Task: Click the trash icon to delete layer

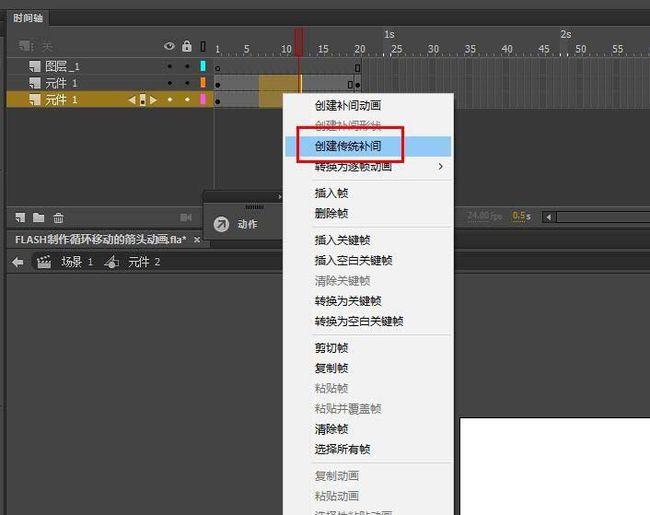Action: (x=58, y=217)
